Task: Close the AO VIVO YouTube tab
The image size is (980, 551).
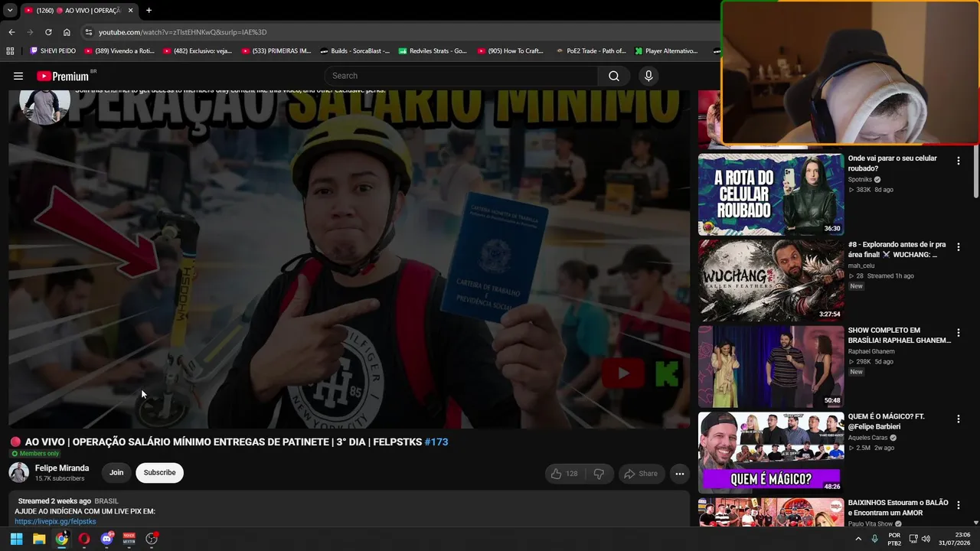Action: coord(130,11)
